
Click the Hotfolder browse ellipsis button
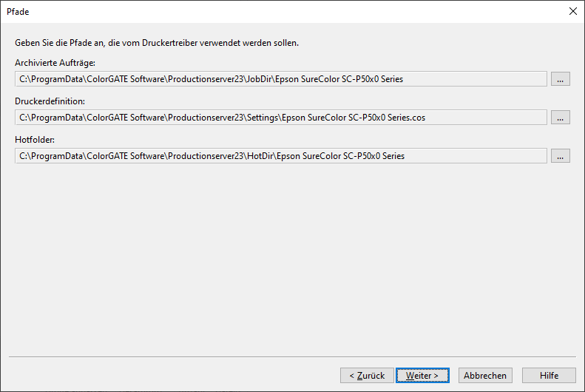point(560,156)
